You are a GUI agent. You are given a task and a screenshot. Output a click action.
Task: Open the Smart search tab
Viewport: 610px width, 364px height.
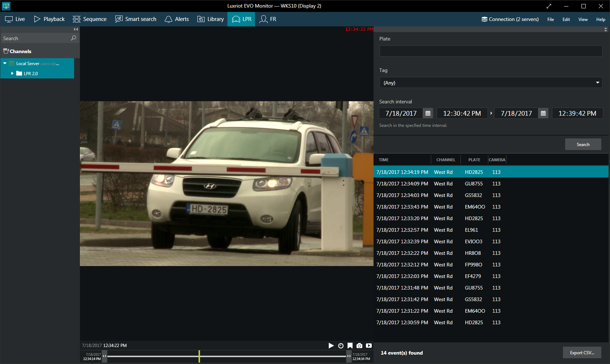(x=136, y=19)
